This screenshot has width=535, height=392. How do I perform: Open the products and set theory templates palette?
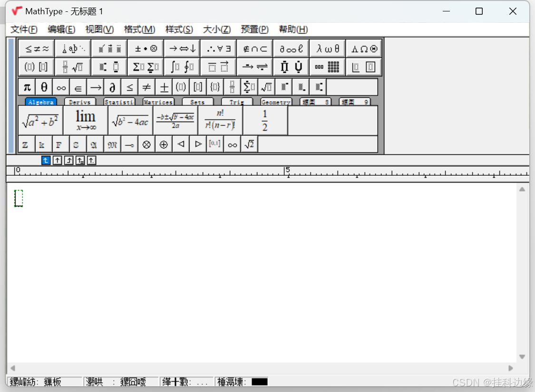(291, 67)
